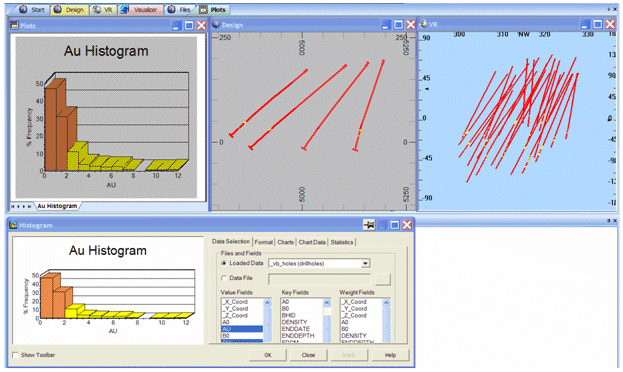Select the Au Histogram sheet tab
The width and height of the screenshot is (623, 372).
pos(58,206)
